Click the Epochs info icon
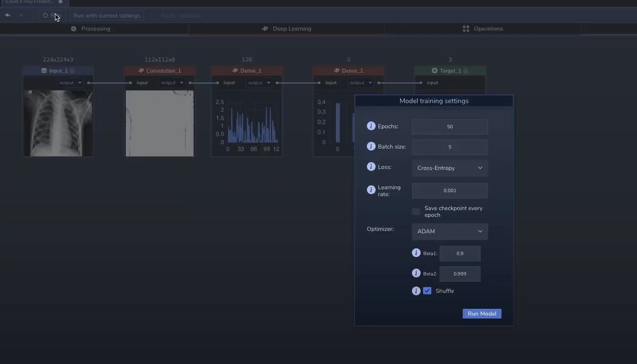 click(371, 126)
